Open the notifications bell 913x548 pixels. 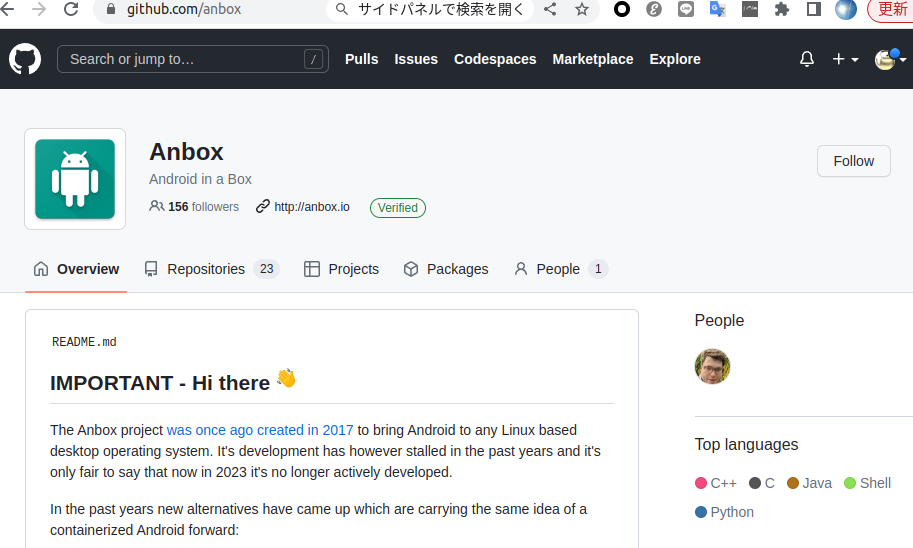pos(807,59)
